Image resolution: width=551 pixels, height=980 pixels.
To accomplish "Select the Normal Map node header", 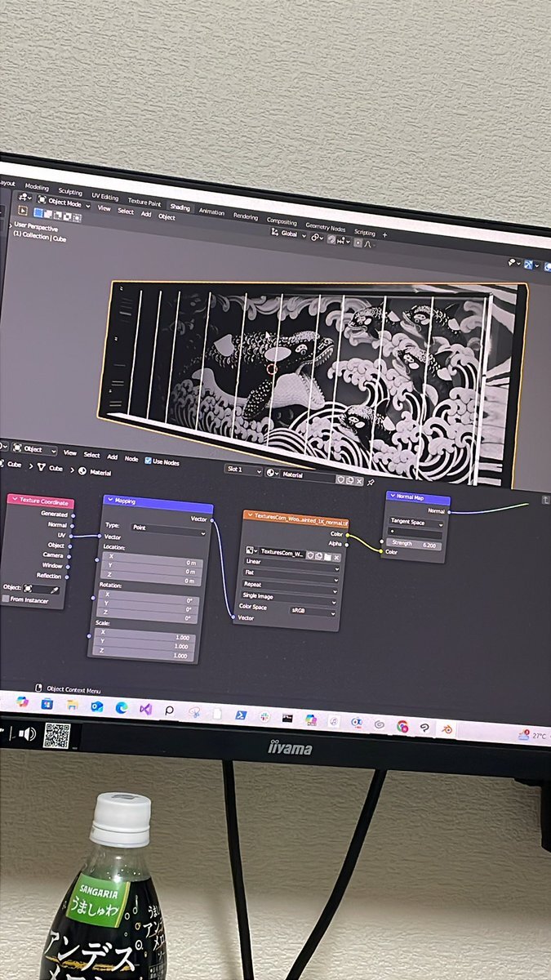I will (x=418, y=497).
